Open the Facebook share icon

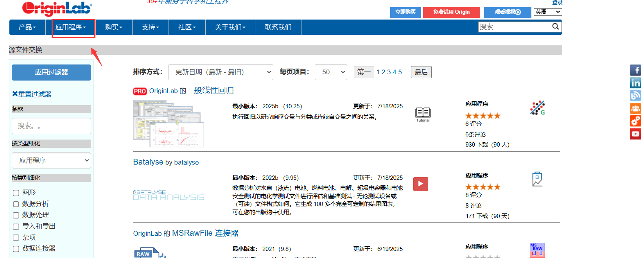pos(635,70)
